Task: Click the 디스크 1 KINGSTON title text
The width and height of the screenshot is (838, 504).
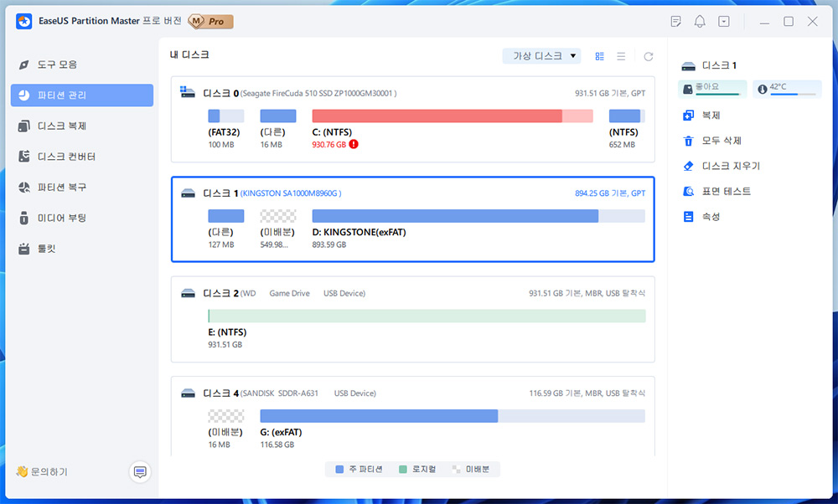Action: (272, 193)
